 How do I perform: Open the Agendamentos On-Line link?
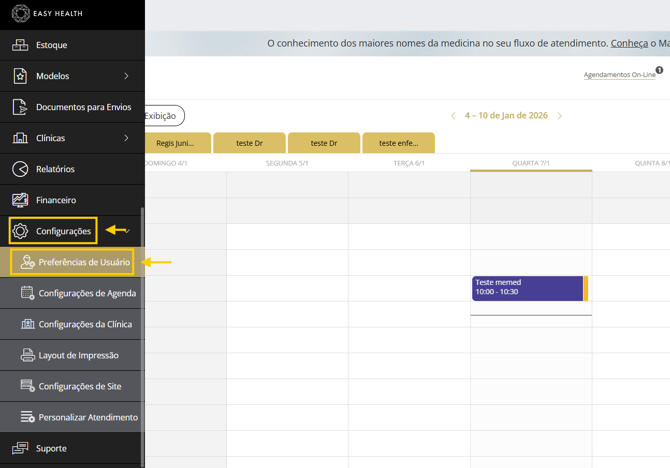[x=619, y=75]
